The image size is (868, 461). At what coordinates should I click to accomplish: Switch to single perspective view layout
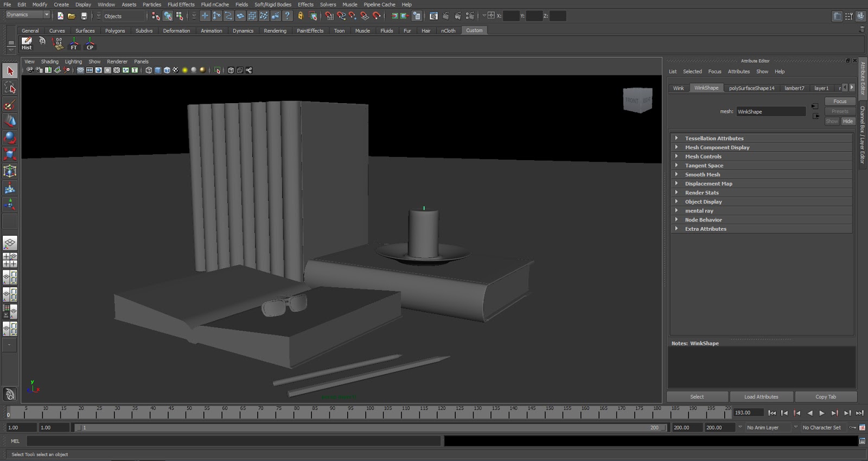pos(10,243)
